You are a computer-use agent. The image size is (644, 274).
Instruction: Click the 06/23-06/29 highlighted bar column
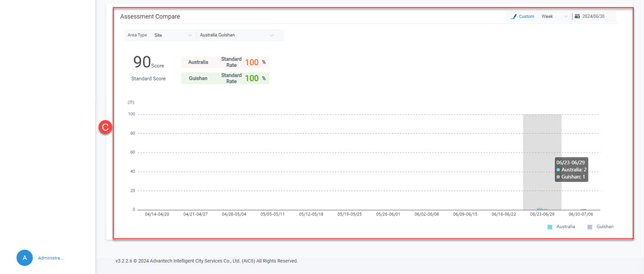pyautogui.click(x=542, y=162)
